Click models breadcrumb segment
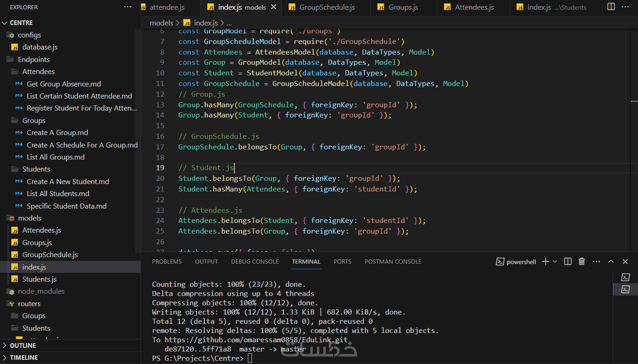Screen dimensions: 638x364 coord(161,23)
